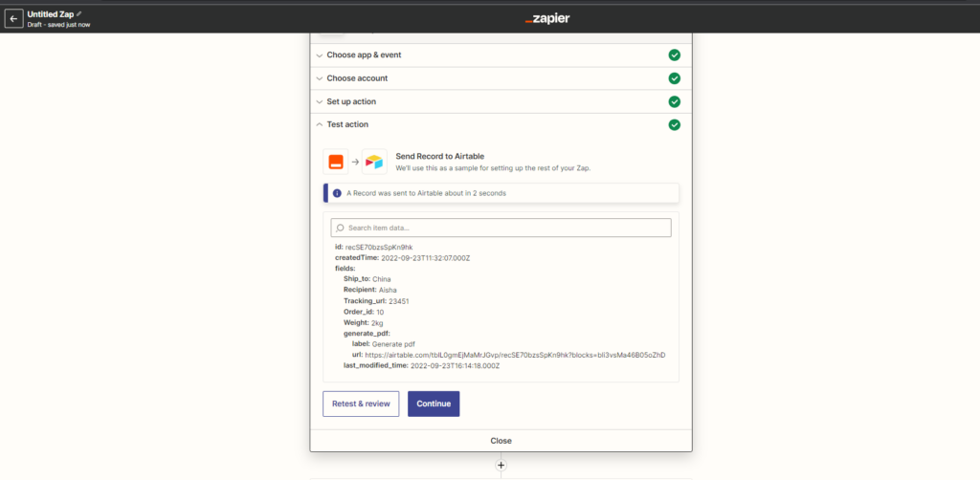Open the Zapier logo home link
This screenshot has height=480, width=980.
547,19
